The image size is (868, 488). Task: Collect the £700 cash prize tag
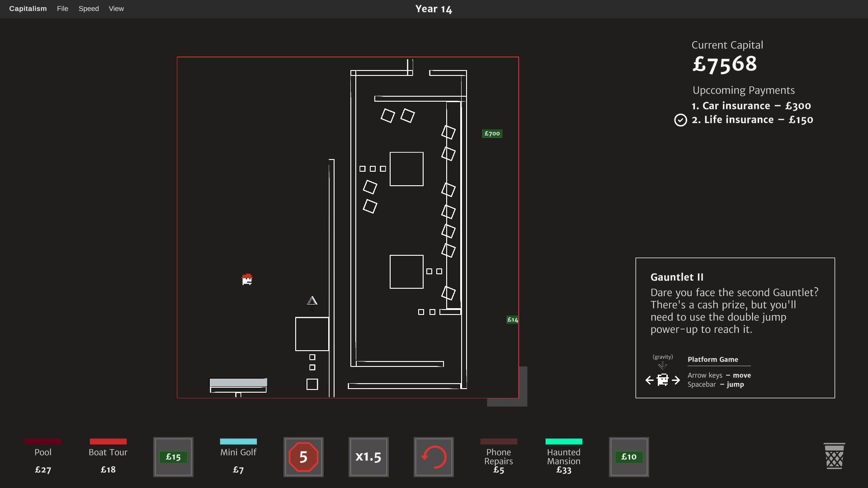pyautogui.click(x=492, y=133)
